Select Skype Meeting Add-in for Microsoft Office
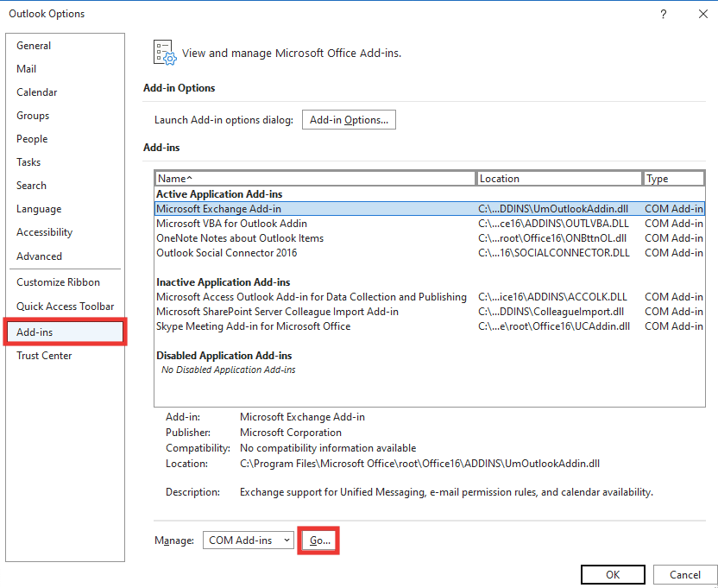The height and width of the screenshot is (588, 718). pyautogui.click(x=430, y=326)
